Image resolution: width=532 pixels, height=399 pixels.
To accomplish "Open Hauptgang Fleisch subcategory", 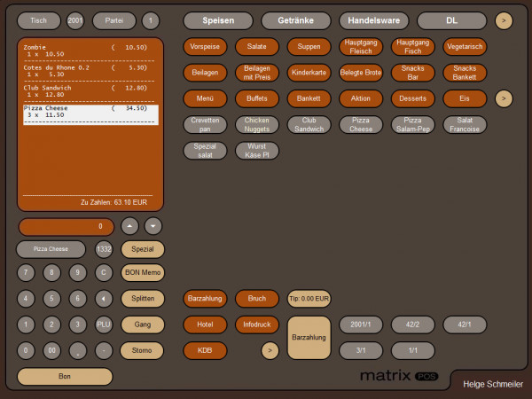I will 361,46.
